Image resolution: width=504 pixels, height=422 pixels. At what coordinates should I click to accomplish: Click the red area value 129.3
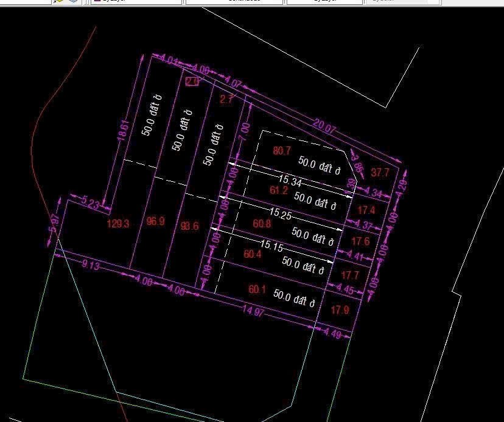(118, 224)
